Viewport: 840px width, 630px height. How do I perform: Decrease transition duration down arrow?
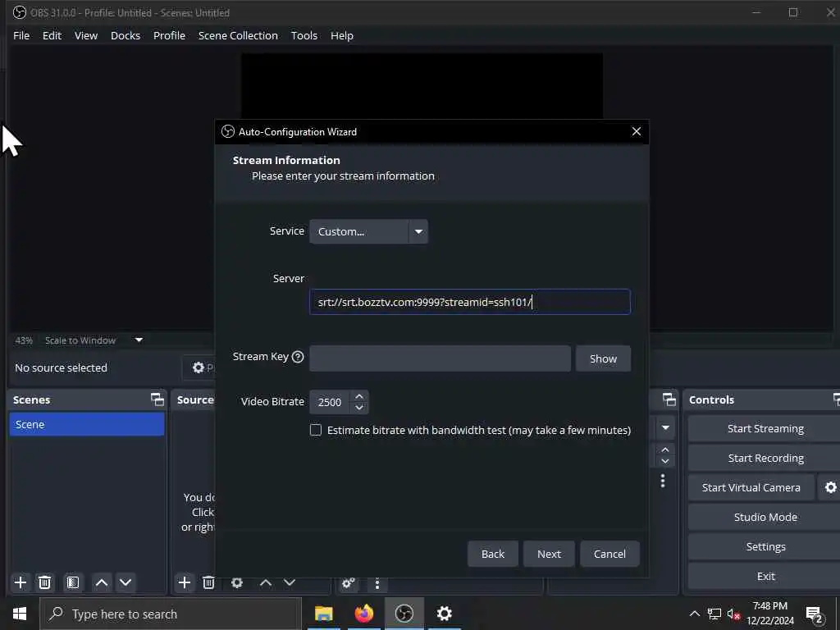click(665, 461)
